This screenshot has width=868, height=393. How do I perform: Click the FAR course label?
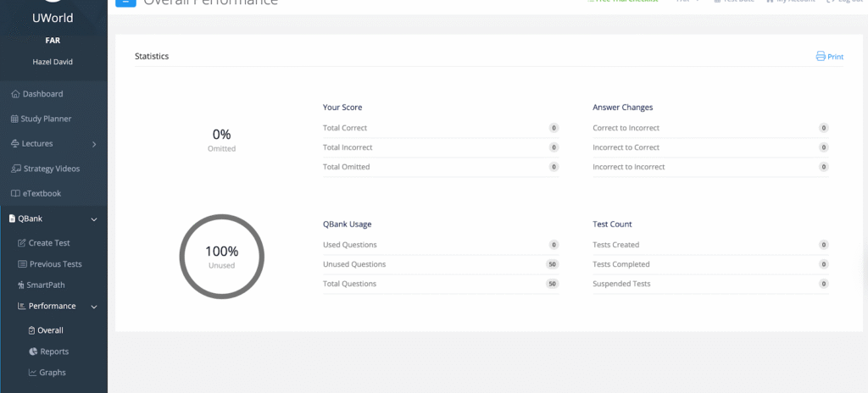(53, 41)
